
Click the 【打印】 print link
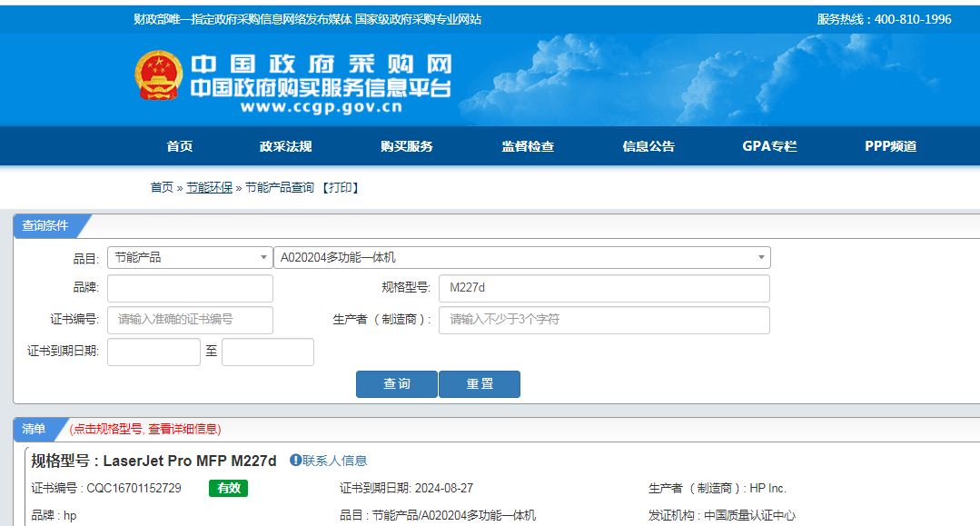click(x=340, y=187)
